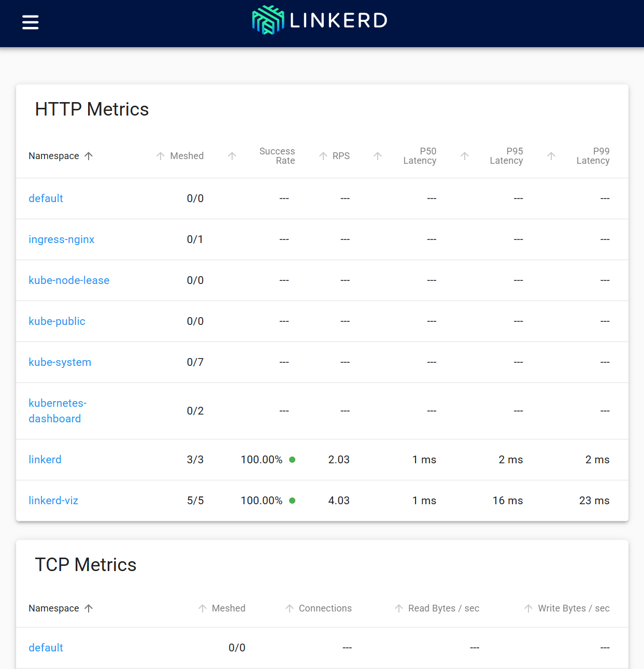Click the P99 Latency column header
The height and width of the screenshot is (669, 644).
(x=593, y=156)
